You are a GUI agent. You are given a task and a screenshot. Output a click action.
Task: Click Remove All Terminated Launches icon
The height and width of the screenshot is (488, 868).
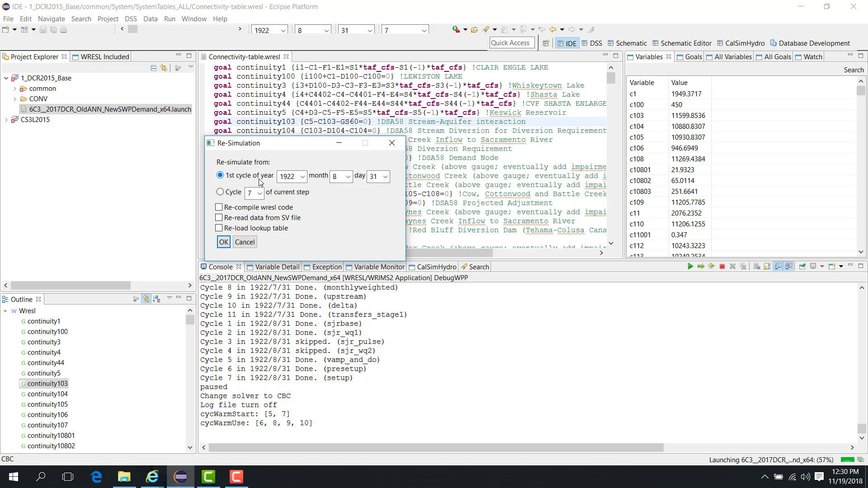pos(743,267)
